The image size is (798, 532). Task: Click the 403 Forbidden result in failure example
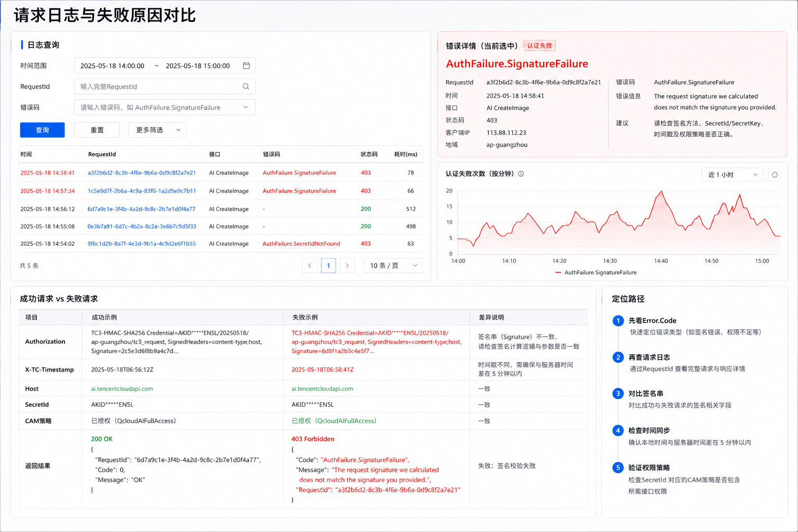pyautogui.click(x=313, y=439)
